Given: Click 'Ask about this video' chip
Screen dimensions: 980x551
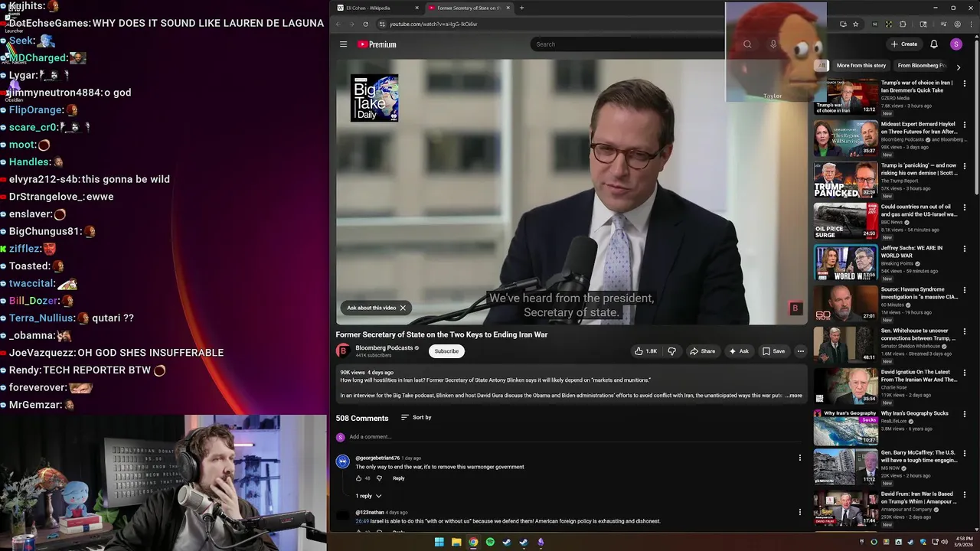Looking at the screenshot, I should click(371, 308).
